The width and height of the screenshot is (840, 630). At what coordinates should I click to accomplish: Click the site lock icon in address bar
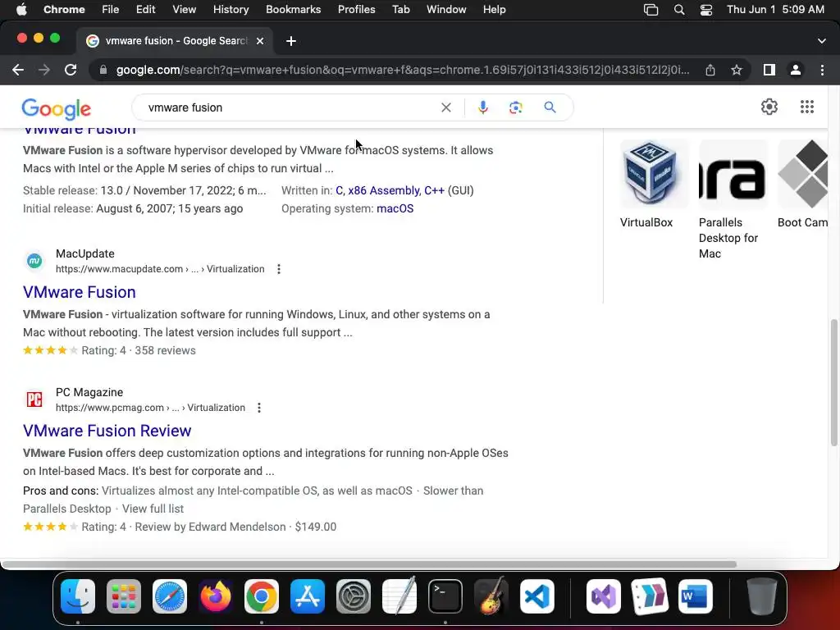(103, 70)
